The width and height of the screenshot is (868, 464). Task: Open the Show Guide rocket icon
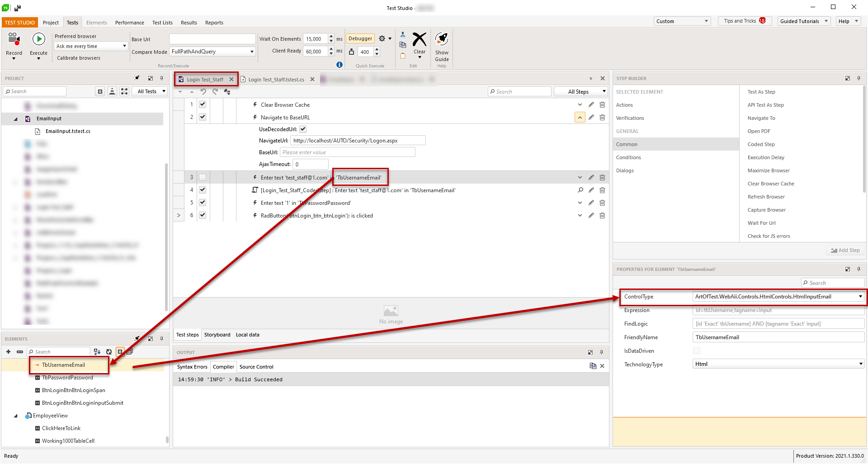(x=442, y=39)
